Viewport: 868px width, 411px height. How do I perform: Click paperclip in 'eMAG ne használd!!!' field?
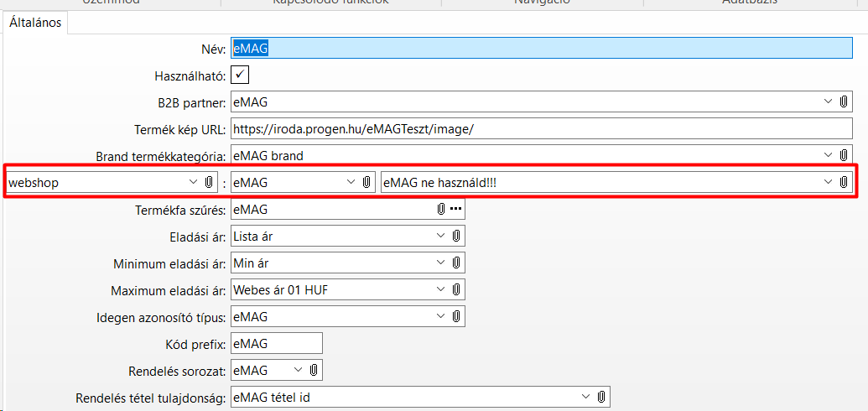(x=844, y=182)
